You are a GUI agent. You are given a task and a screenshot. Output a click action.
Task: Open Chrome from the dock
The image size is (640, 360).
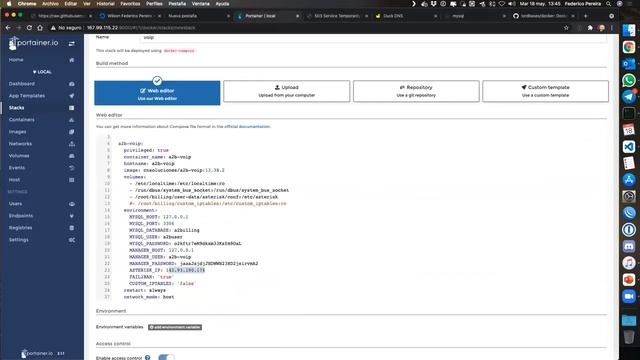[629, 47]
